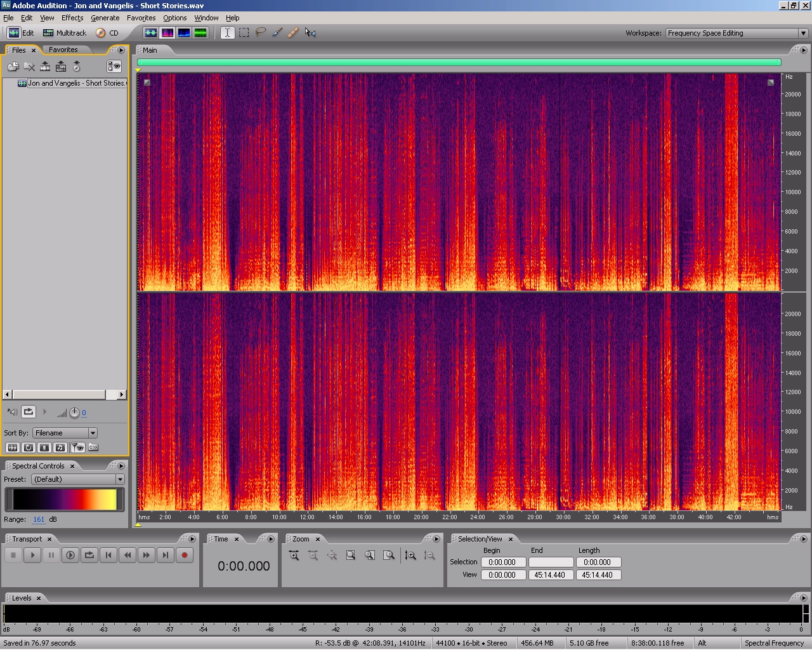The width and height of the screenshot is (812, 650).
Task: Toggle Show Audio Files filter button
Action: [x=12, y=448]
